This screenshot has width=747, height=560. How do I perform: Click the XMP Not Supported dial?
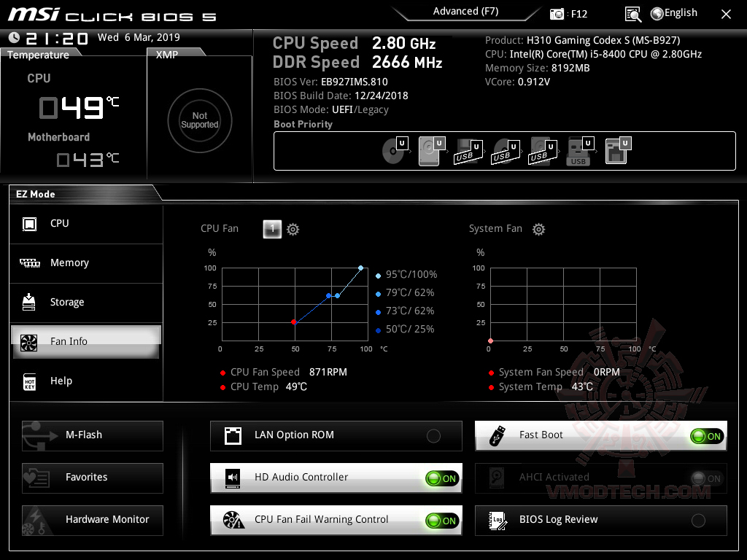(200, 120)
